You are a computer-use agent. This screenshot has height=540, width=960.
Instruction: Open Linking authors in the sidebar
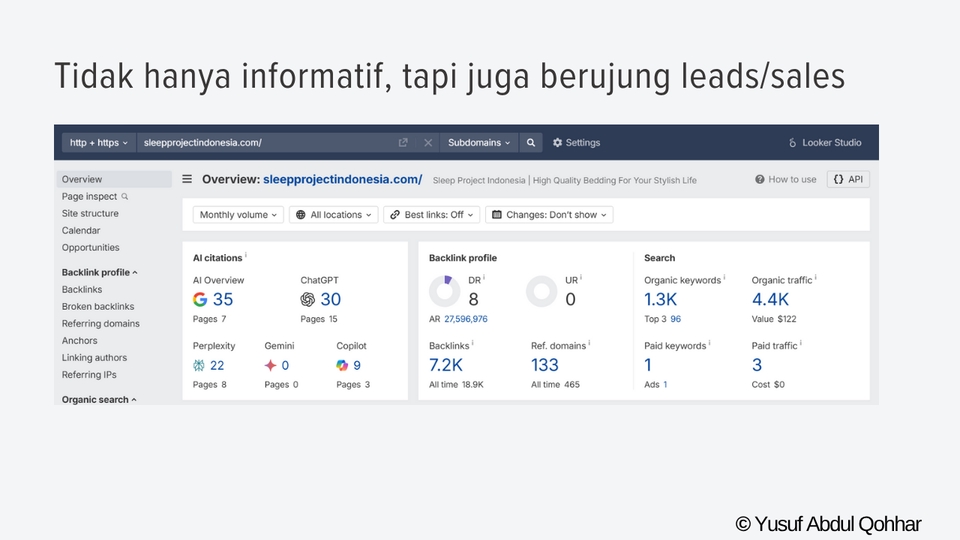94,358
